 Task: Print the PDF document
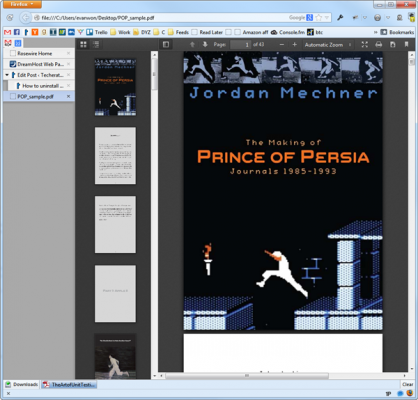[x=379, y=44]
